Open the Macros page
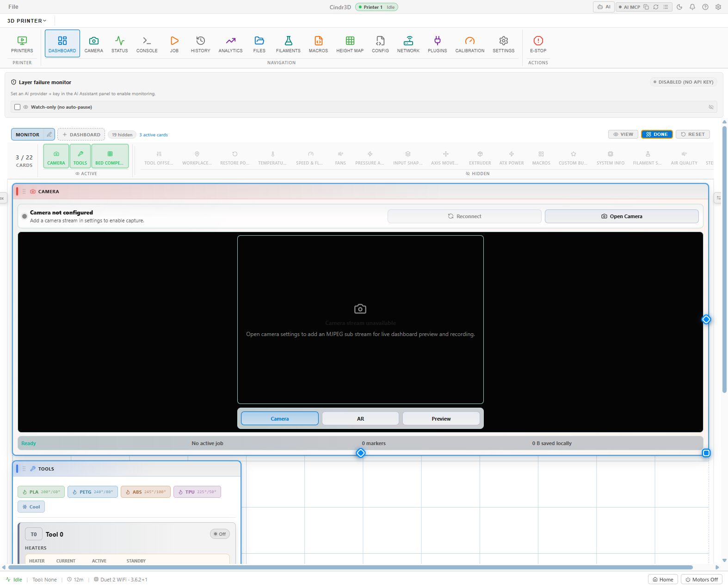 point(318,44)
